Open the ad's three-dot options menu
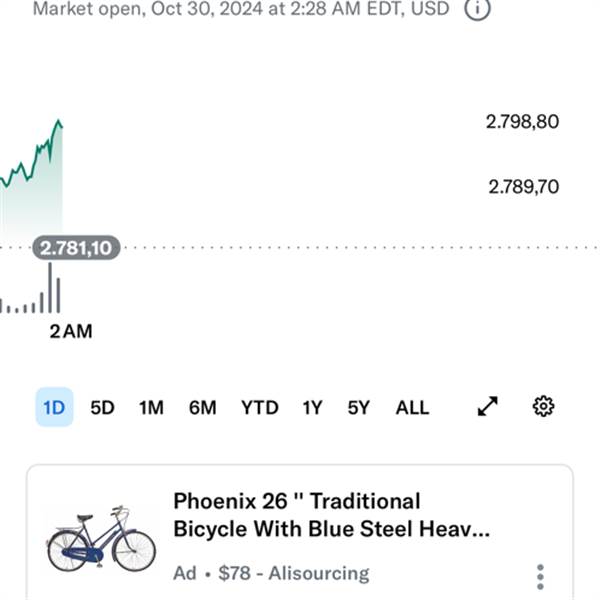 540,577
